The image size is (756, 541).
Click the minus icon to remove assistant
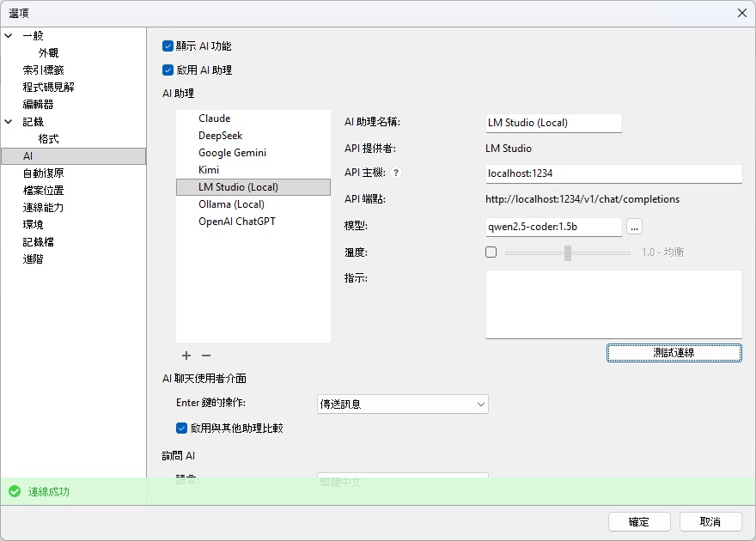[206, 356]
